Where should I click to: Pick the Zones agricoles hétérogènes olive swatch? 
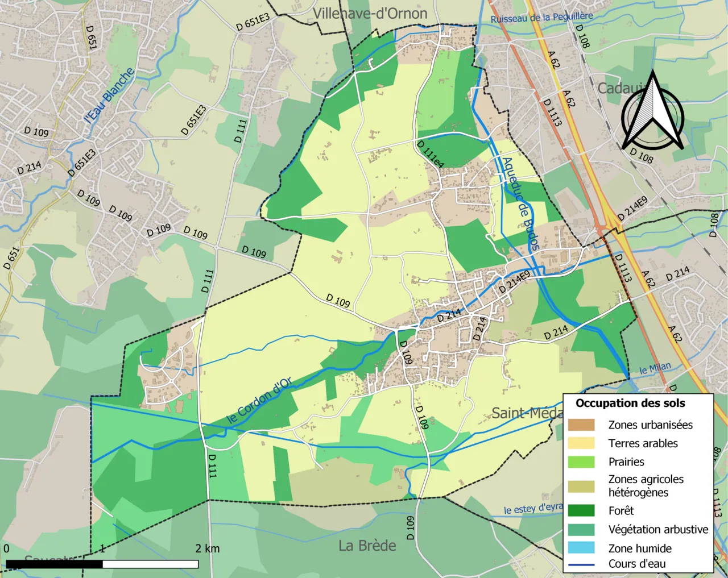click(x=581, y=486)
